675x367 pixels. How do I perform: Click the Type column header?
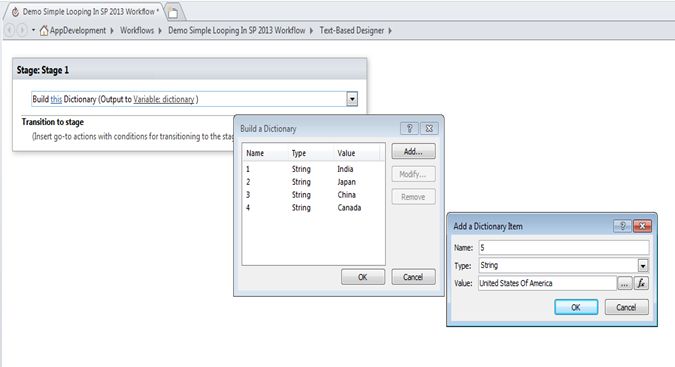pos(311,153)
